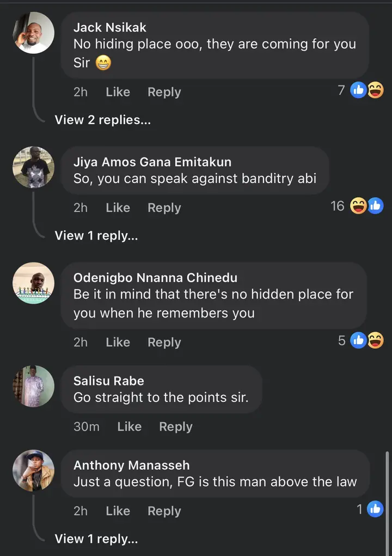Click Anthony Manasseh's avatar
The image size is (392, 556).
[x=34, y=471]
